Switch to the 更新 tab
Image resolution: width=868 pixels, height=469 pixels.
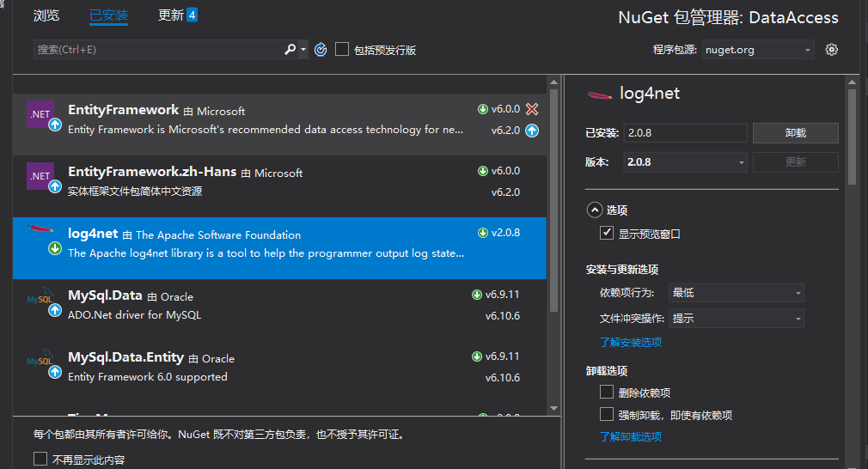coord(170,15)
